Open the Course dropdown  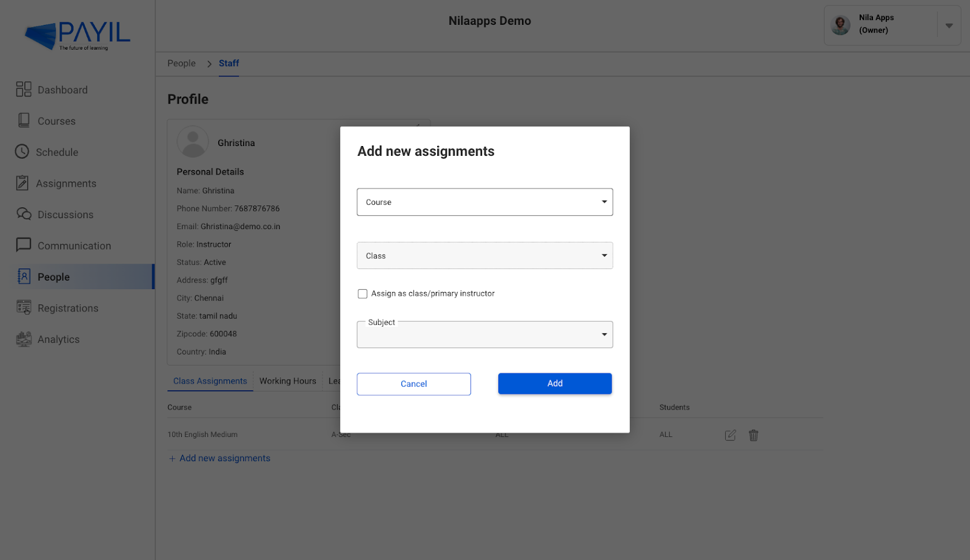[485, 202]
